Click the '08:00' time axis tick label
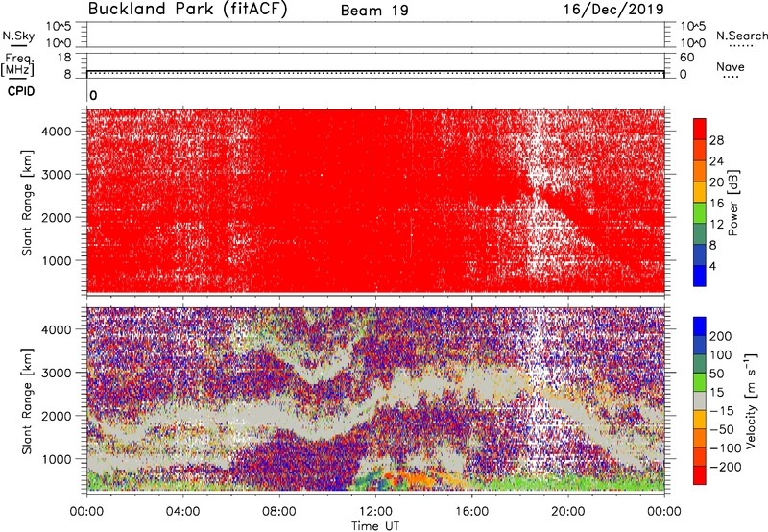 (x=279, y=512)
